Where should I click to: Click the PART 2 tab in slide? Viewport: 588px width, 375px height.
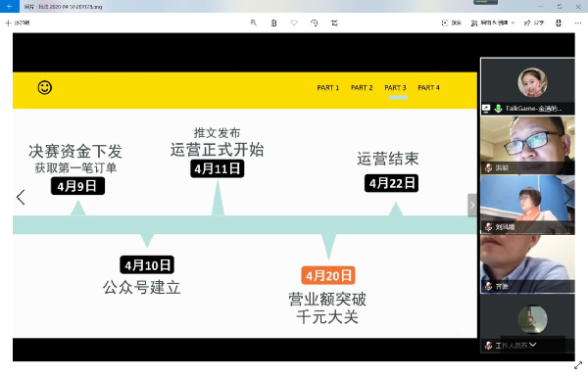coord(362,88)
